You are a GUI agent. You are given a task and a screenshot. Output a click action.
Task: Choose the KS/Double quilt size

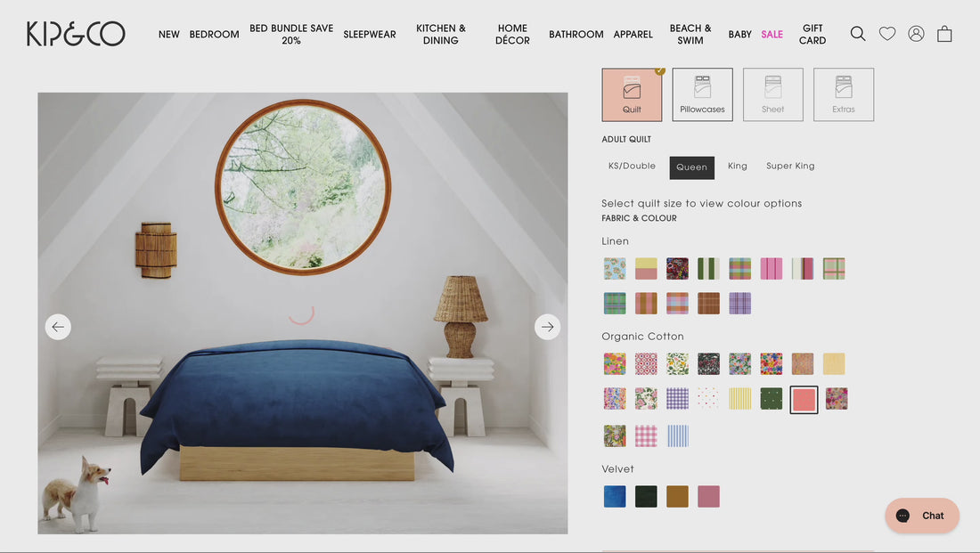coord(632,167)
